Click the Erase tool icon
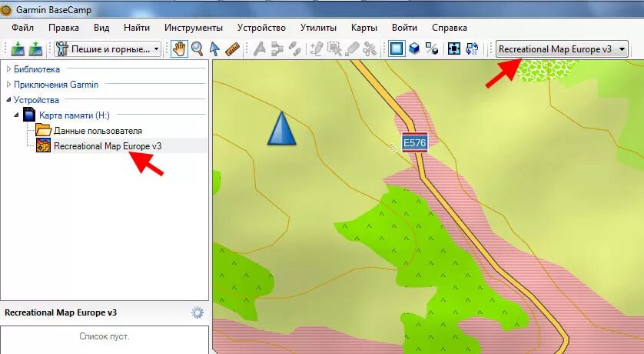 (353, 49)
